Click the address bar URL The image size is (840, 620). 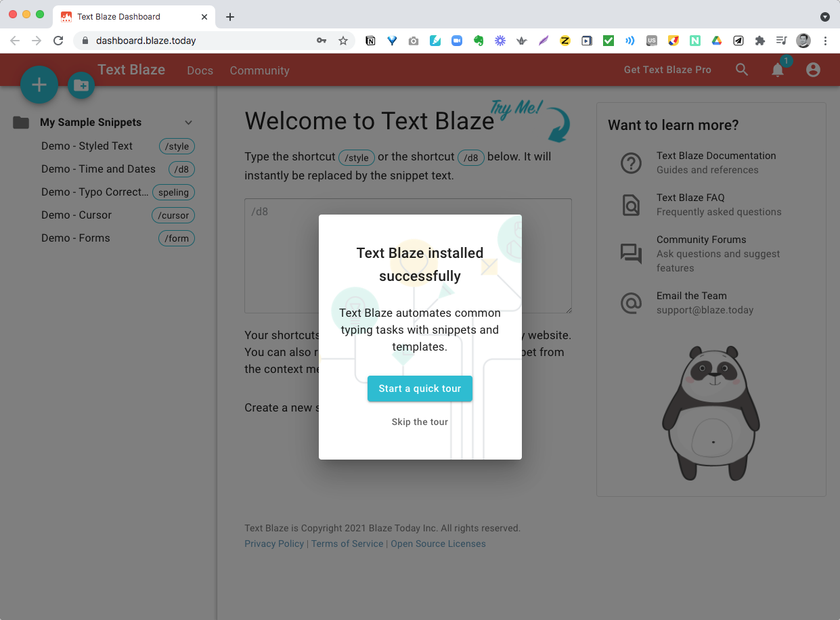coord(146,41)
